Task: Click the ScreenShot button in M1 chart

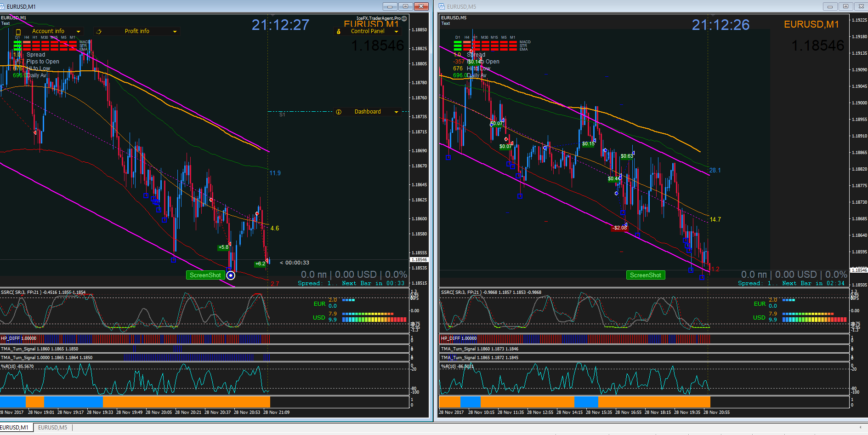Action: [205, 275]
